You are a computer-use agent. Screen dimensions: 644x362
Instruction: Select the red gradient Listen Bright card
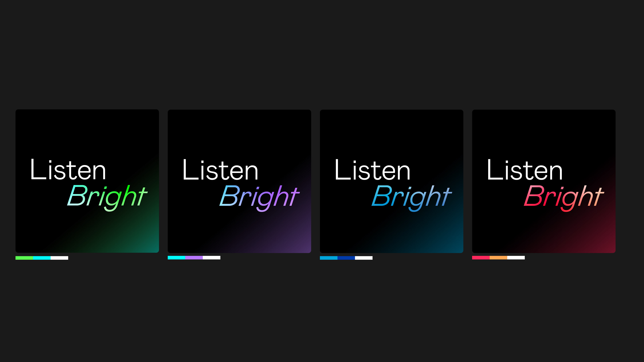click(x=544, y=181)
